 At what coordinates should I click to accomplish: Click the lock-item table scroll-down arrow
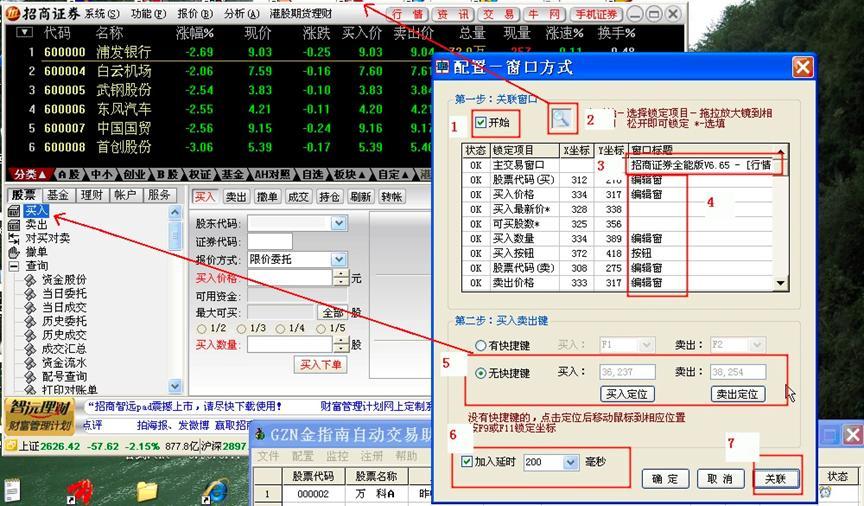780,283
